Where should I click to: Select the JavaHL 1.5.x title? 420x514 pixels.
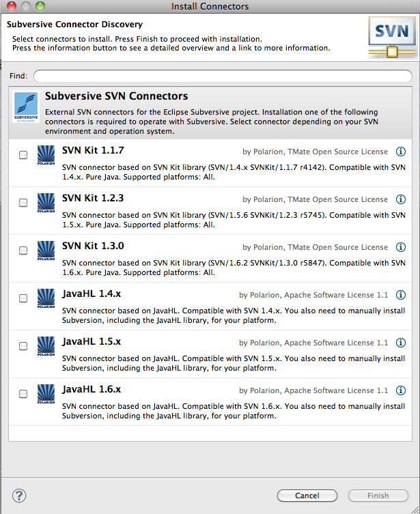pos(92,341)
